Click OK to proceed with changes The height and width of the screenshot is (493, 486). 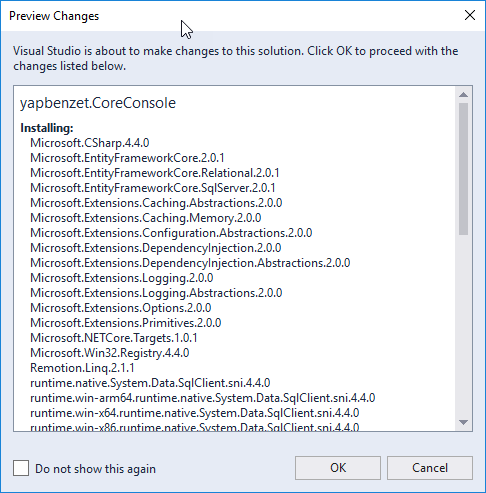pos(338,468)
